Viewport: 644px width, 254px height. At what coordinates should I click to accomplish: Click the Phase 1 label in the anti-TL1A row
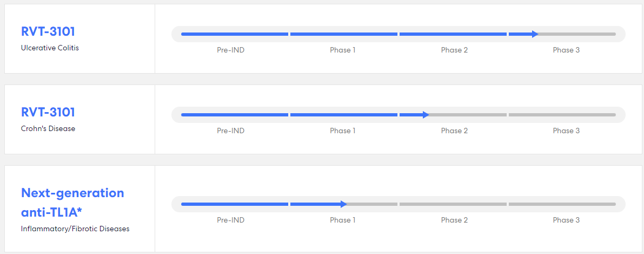coord(343,220)
